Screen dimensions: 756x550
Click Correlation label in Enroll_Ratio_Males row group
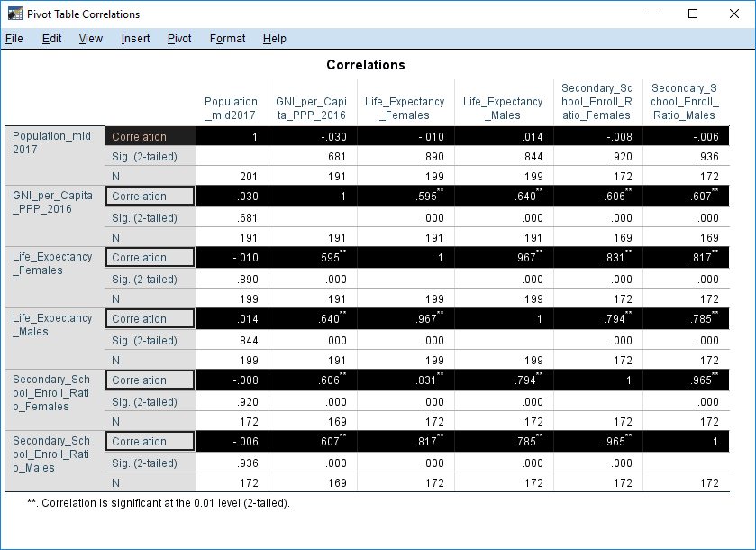(x=150, y=442)
